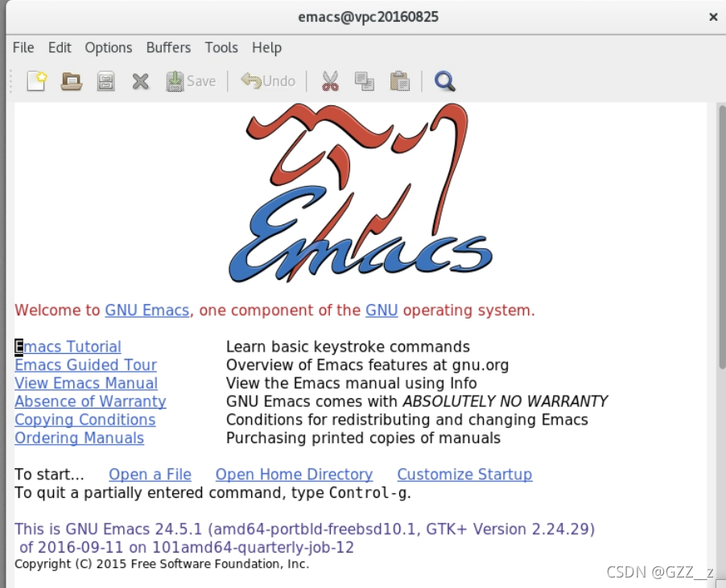Click the toolbar drag handle grip

tap(10, 81)
